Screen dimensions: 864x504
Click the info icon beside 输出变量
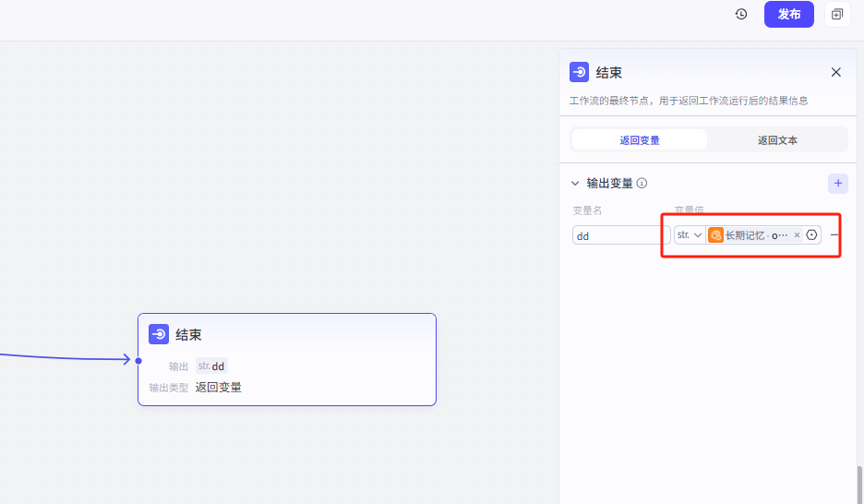642,184
